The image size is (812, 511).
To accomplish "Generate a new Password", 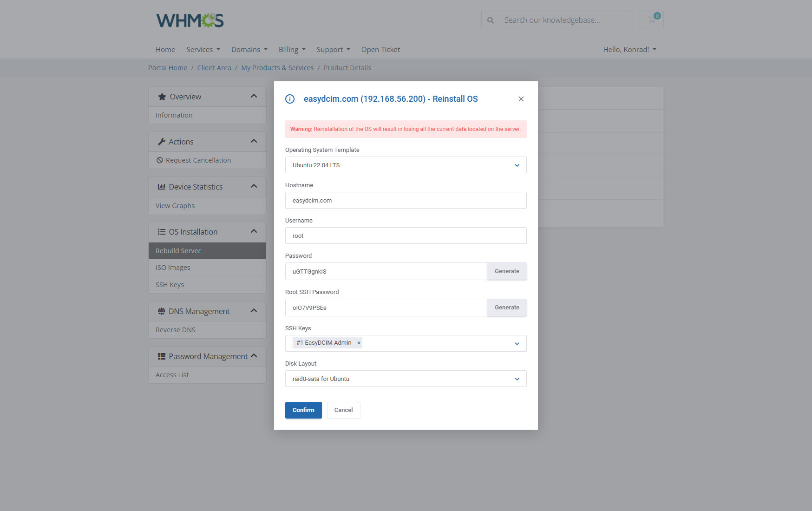I will coord(507,271).
